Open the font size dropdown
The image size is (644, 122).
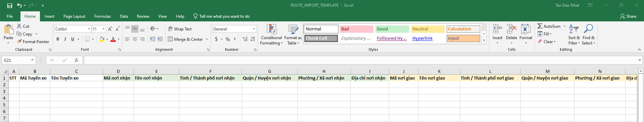[103, 29]
